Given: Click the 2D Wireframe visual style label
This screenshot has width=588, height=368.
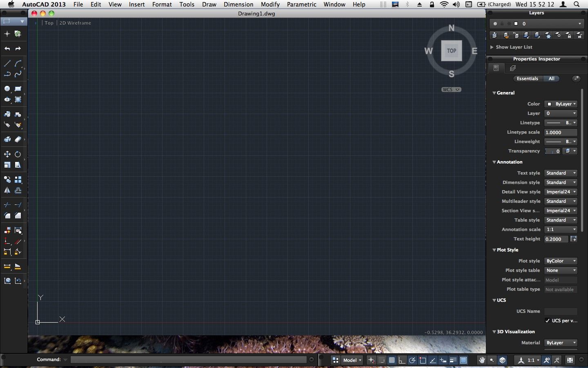Looking at the screenshot, I should pyautogui.click(x=75, y=23).
